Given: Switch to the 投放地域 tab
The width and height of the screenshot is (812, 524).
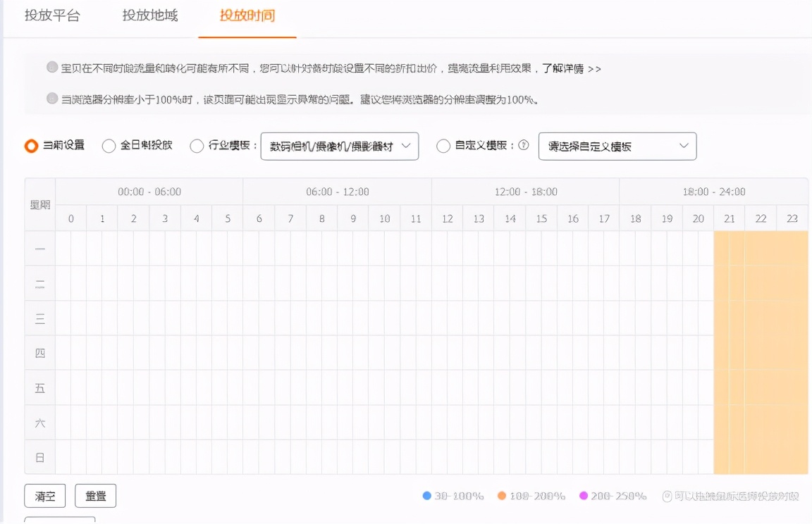Looking at the screenshot, I should pos(150,15).
